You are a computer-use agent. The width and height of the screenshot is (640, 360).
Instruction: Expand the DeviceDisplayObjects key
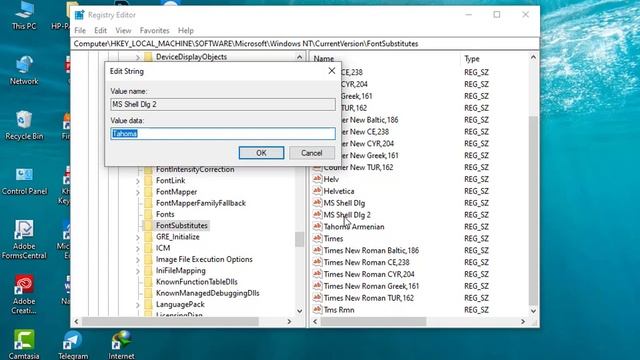(x=138, y=57)
